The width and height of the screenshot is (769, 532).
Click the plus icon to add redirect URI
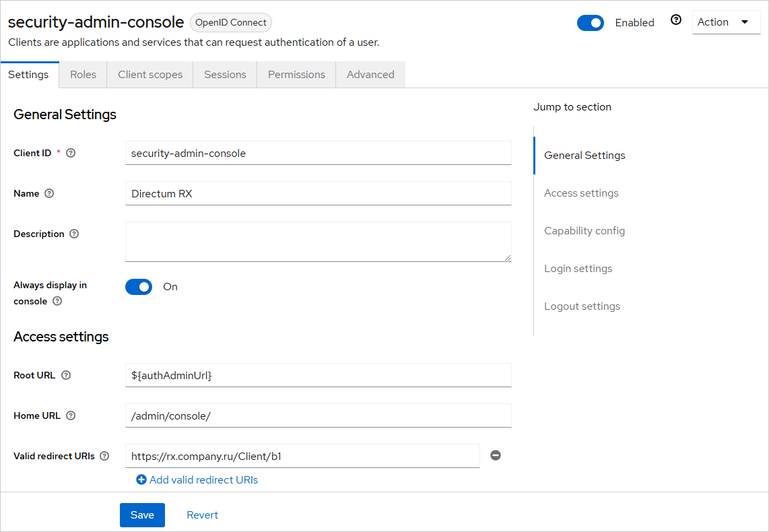(x=141, y=479)
